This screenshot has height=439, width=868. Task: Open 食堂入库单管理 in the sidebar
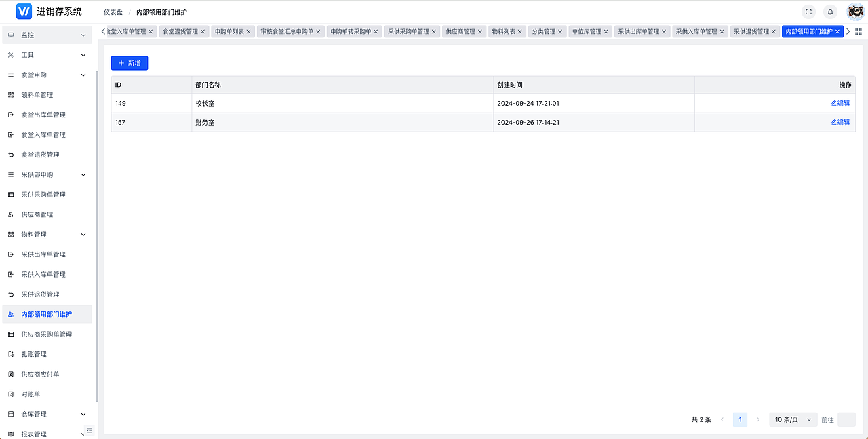click(46, 134)
